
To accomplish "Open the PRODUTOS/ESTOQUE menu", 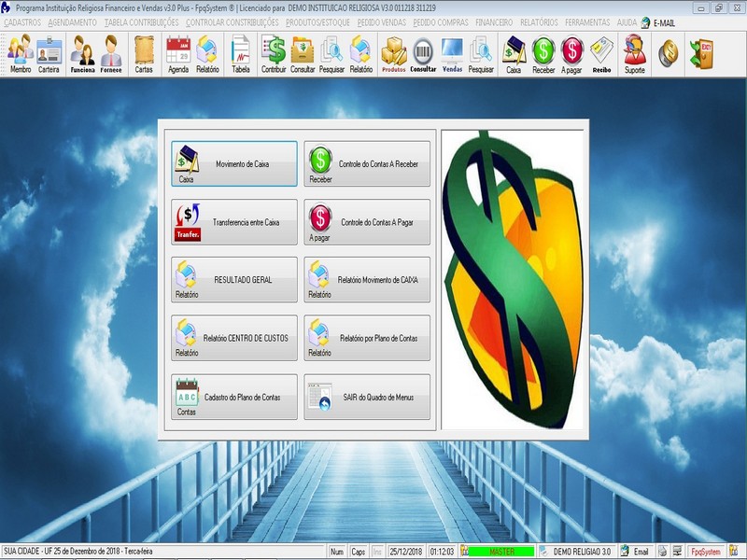I will tap(317, 22).
